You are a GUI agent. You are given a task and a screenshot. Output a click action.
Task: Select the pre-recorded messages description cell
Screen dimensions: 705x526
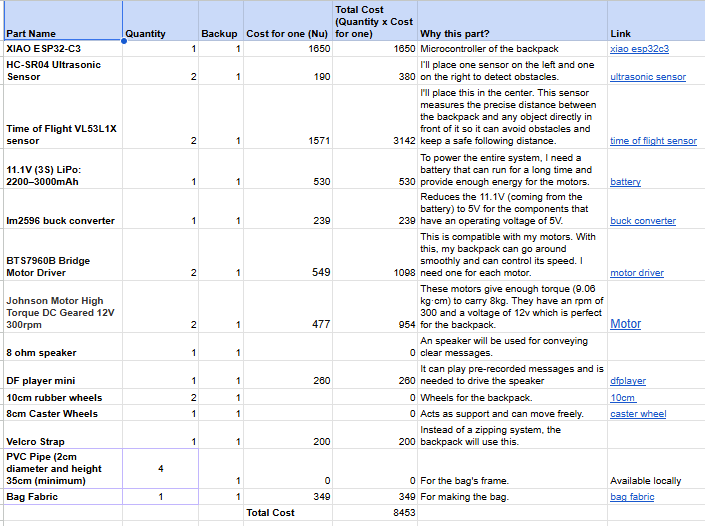(x=512, y=374)
